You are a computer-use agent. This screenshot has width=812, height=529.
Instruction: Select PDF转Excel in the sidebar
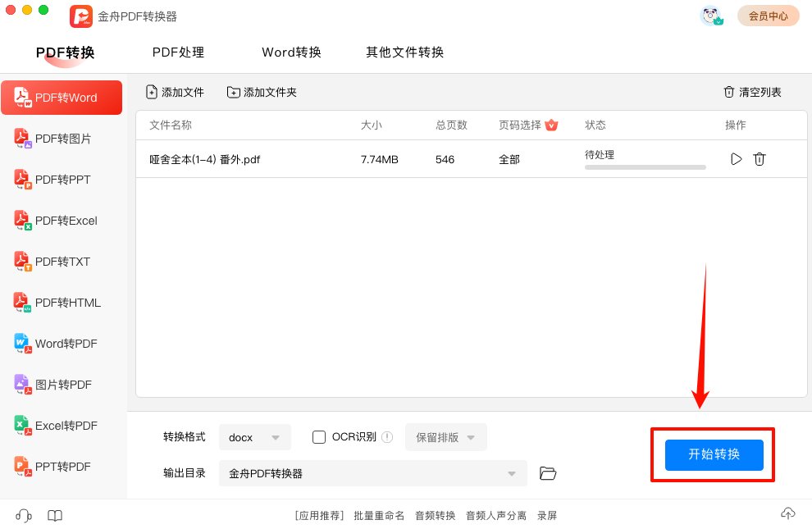[66, 221]
